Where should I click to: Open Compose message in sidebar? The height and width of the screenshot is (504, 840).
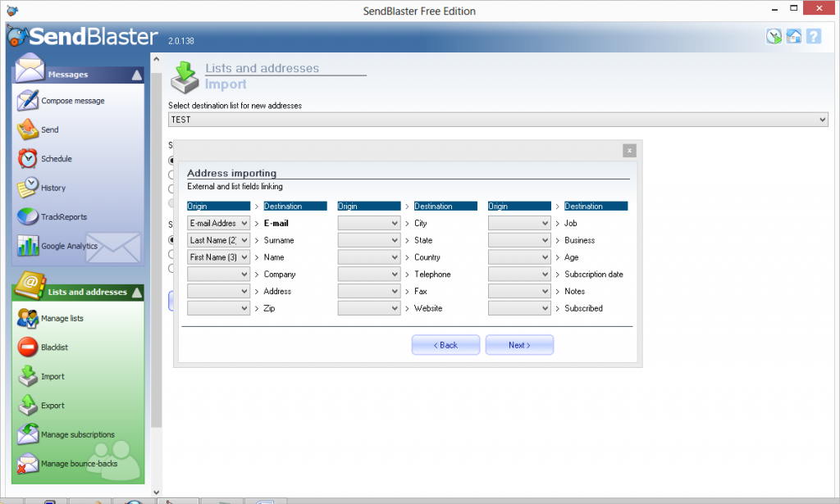coord(72,101)
